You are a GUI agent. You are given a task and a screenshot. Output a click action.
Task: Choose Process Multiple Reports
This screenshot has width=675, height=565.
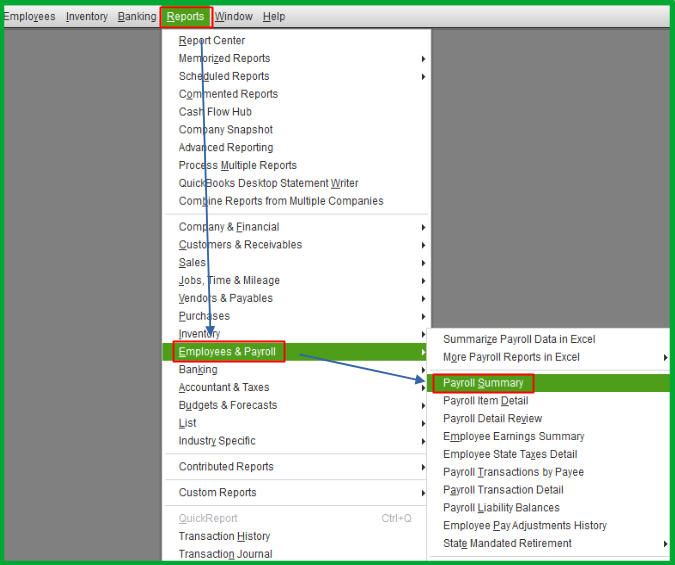[x=238, y=165]
